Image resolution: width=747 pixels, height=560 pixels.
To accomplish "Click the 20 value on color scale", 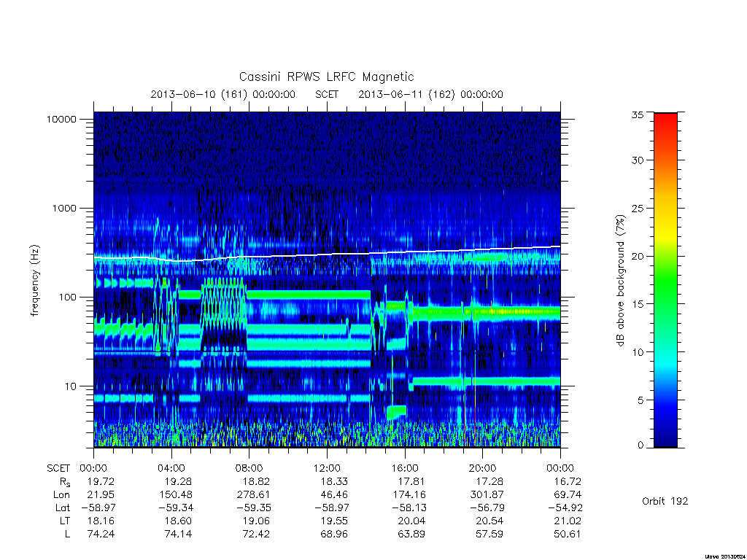I will [638, 256].
